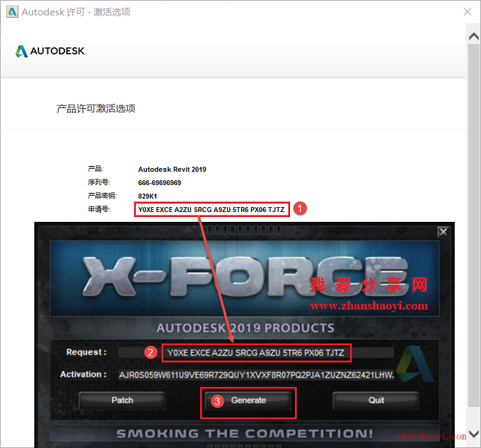
Task: Click the 产品许可激活选项 heading
Action: (x=96, y=109)
